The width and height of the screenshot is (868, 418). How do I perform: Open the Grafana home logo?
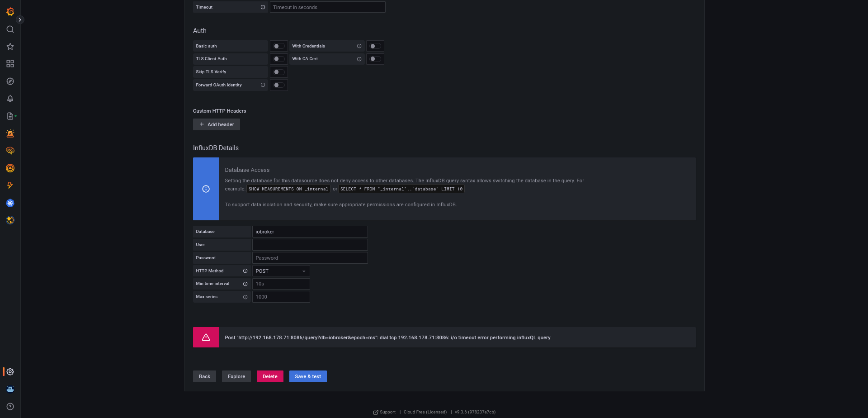[x=10, y=12]
